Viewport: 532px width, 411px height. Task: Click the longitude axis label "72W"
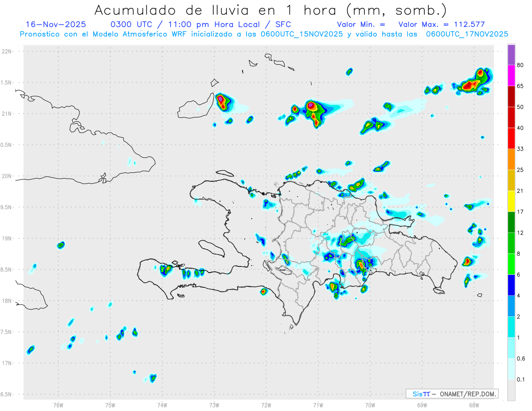(x=266, y=405)
